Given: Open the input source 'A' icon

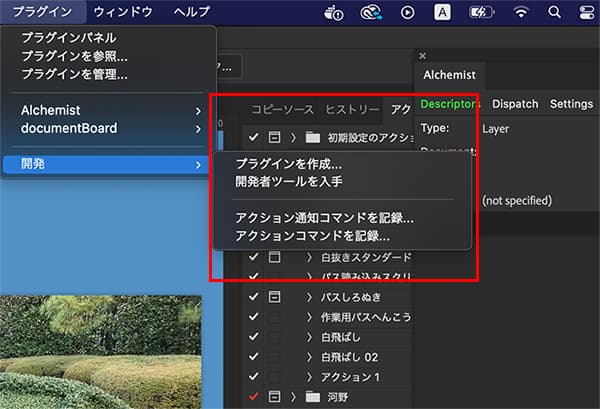Looking at the screenshot, I should point(442,12).
